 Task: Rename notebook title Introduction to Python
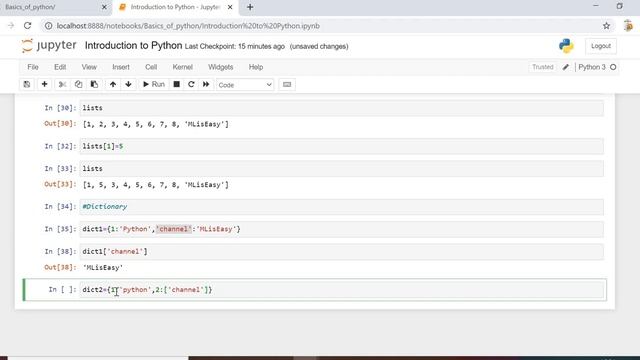tap(133, 45)
